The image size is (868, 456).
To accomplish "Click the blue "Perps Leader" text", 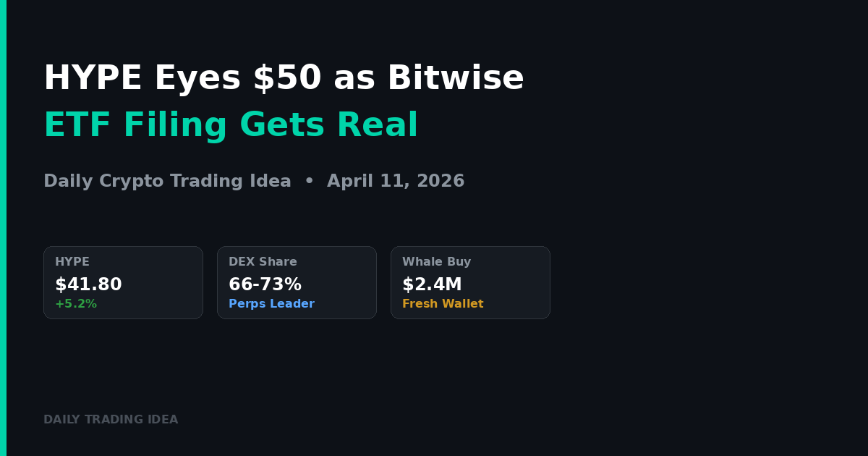I will (x=271, y=304).
